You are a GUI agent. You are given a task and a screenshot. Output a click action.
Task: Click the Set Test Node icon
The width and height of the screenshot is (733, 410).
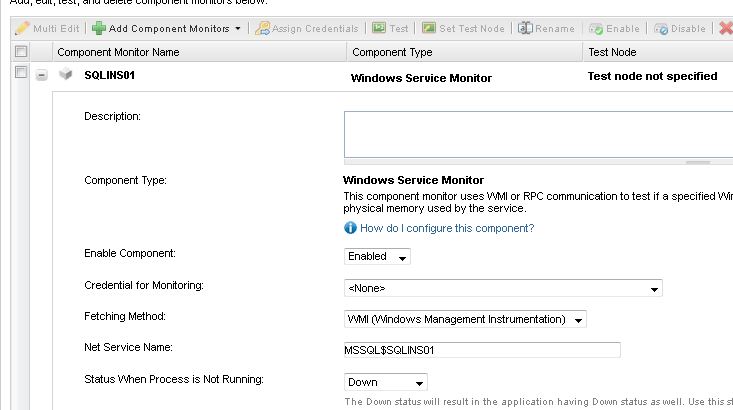[429, 29]
